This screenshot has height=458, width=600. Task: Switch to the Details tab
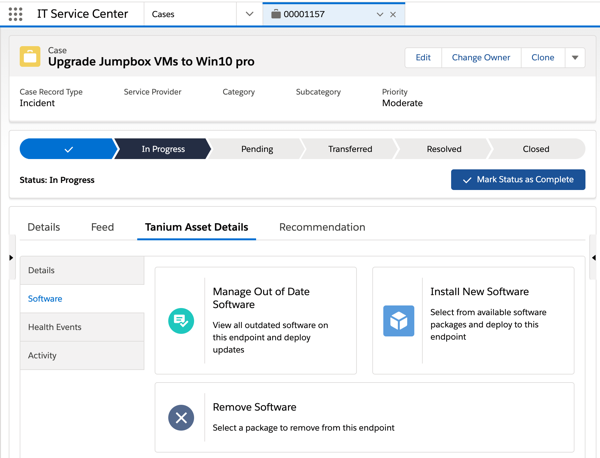(44, 227)
